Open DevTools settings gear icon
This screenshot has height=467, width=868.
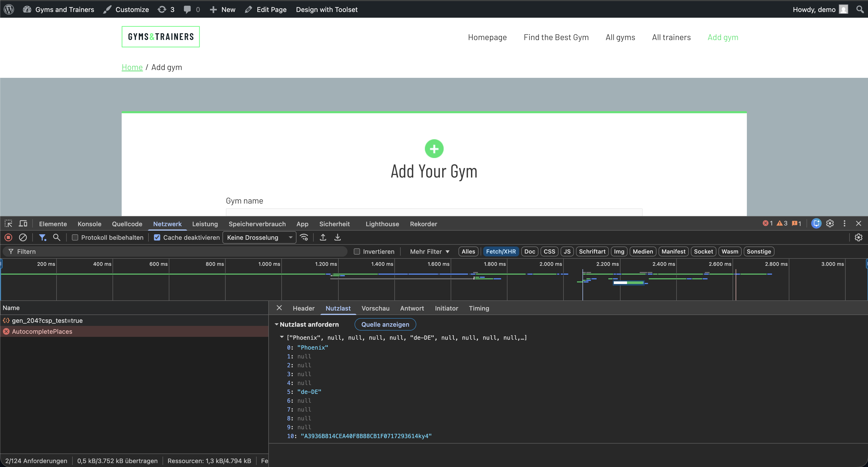(830, 223)
